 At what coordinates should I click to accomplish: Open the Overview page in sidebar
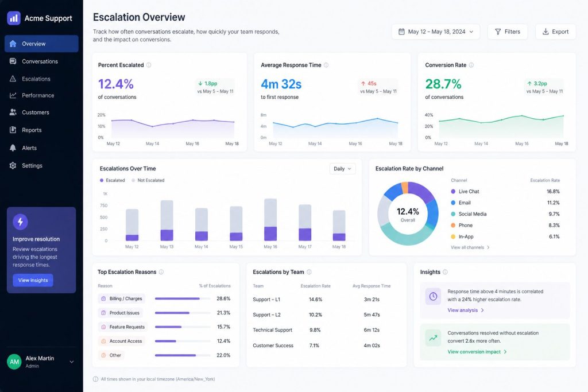(41, 44)
